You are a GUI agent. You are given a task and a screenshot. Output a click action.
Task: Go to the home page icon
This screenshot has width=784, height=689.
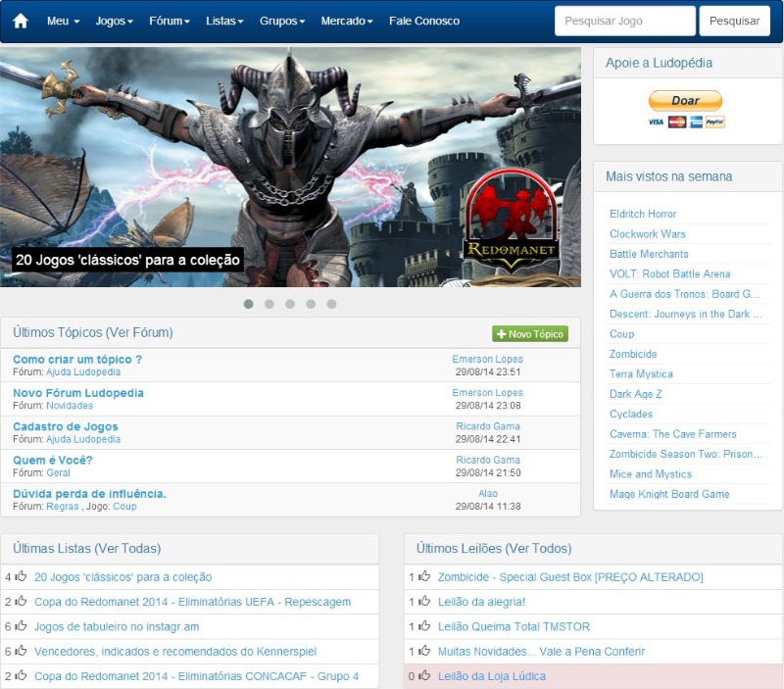click(x=21, y=21)
